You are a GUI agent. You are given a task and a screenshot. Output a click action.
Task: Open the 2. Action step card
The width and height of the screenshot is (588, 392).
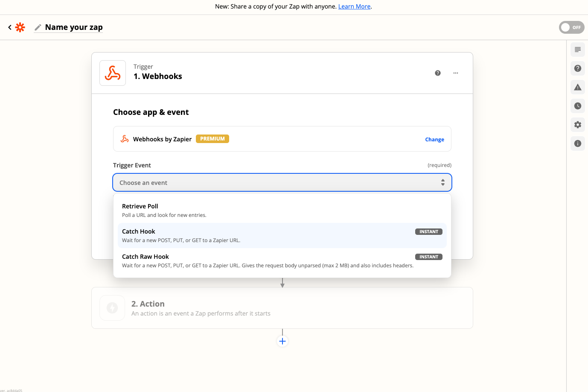click(x=282, y=308)
